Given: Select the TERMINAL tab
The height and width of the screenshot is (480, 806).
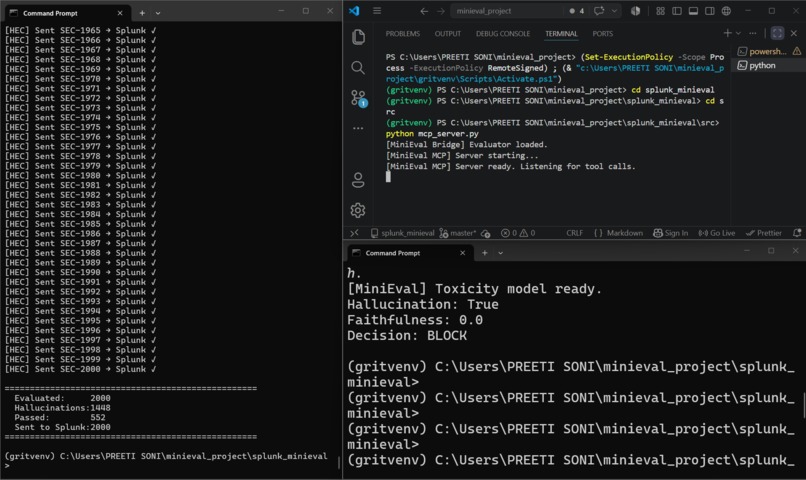Looking at the screenshot, I should pos(561,33).
